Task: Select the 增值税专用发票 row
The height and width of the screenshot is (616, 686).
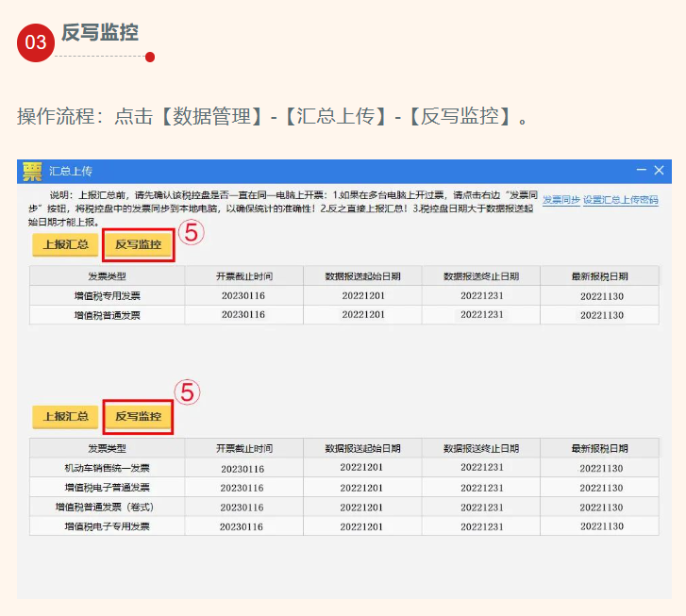Action: coord(107,296)
